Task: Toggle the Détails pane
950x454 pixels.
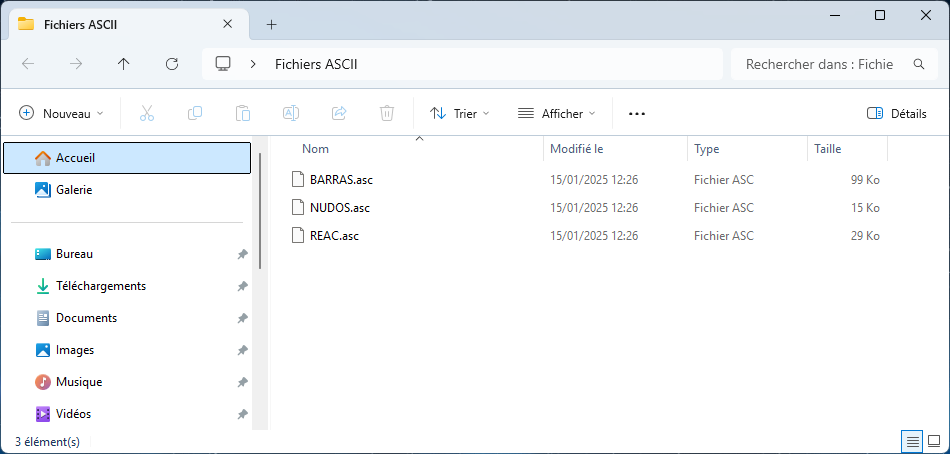Action: (x=897, y=113)
